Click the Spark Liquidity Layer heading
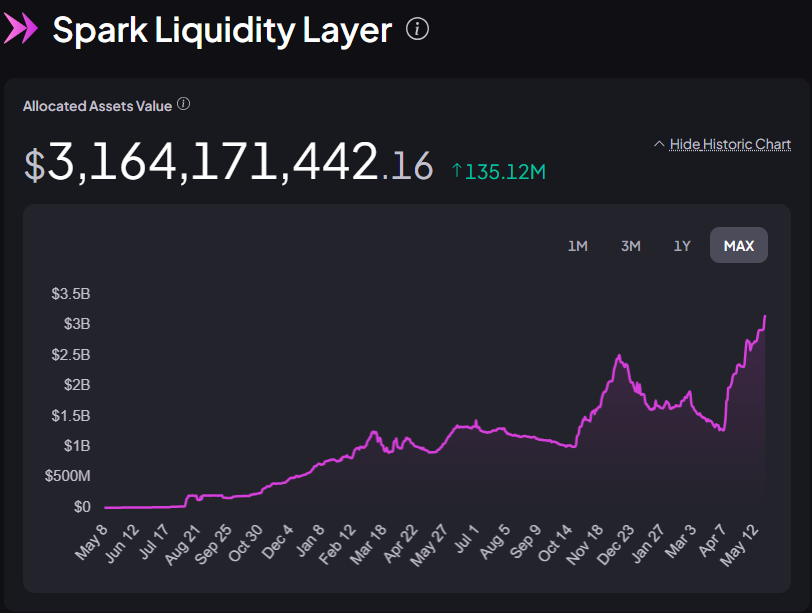 click(222, 30)
